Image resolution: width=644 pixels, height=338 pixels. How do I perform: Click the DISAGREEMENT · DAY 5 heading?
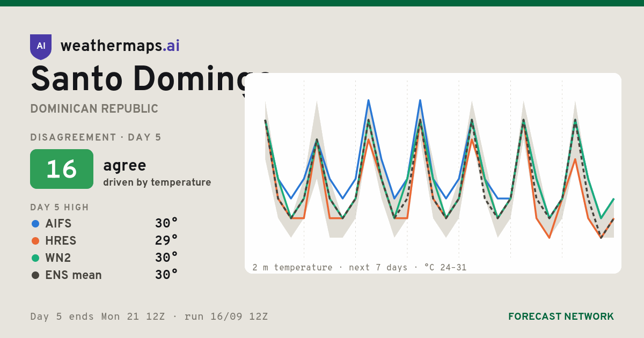[96, 137]
